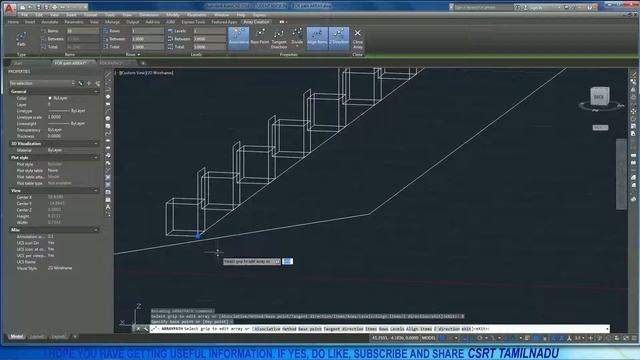The height and width of the screenshot is (360, 640).
Task: Click the ViewCube BACK face
Action: [x=599, y=97]
